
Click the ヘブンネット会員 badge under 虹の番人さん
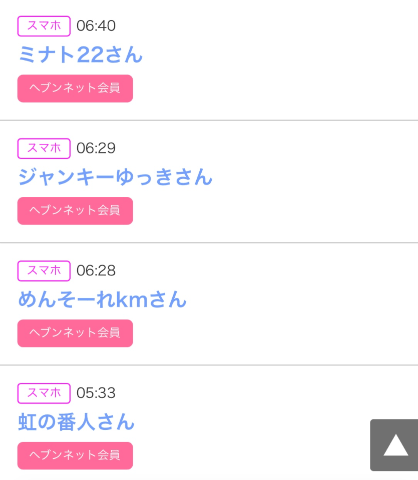(75, 455)
